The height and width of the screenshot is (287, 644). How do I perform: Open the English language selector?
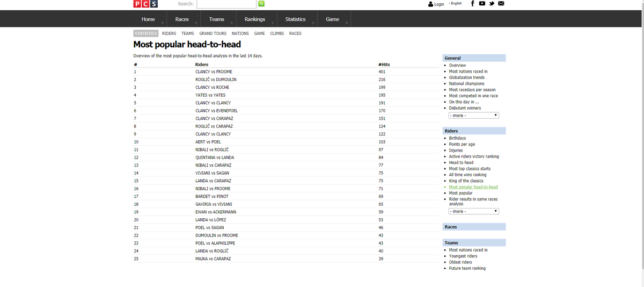click(455, 3)
